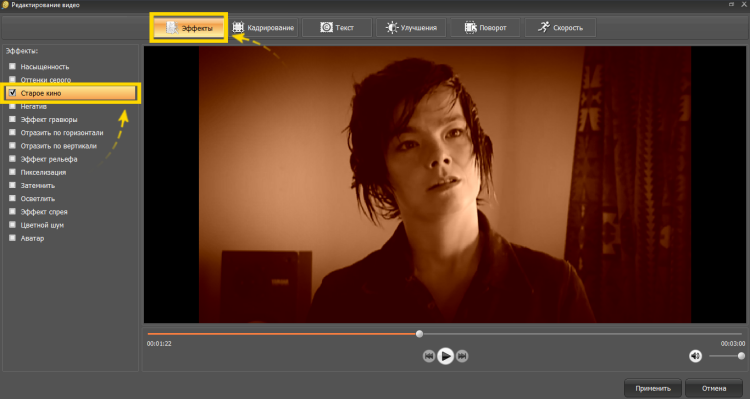Image resolution: width=750 pixels, height=399 pixels.
Task: Enable the Насыщенность effect checkbox
Action: tap(12, 66)
